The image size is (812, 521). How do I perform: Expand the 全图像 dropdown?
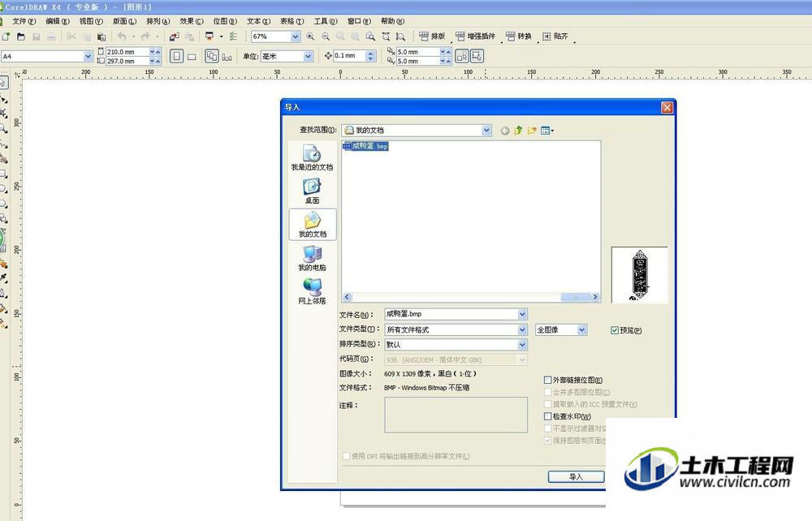pos(582,329)
